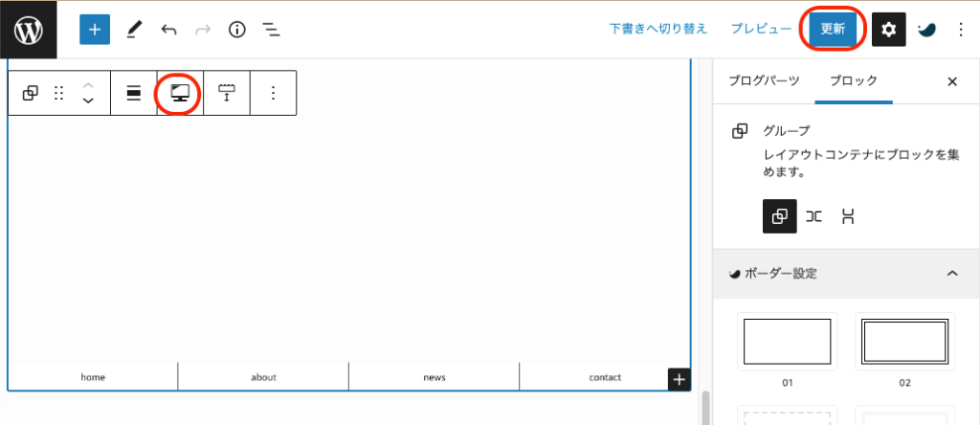Viewport: 980px width, 425px height.
Task: Open the document info details
Action: click(x=237, y=30)
